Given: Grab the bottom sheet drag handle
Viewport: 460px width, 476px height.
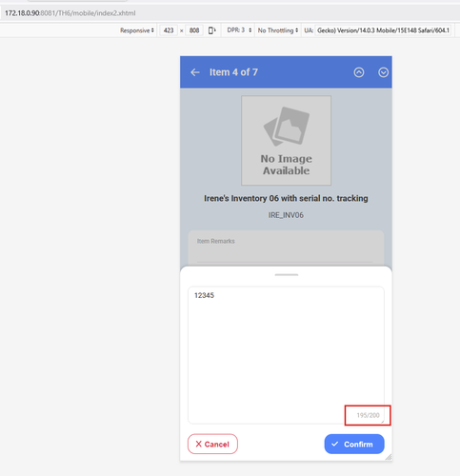Looking at the screenshot, I should point(287,275).
